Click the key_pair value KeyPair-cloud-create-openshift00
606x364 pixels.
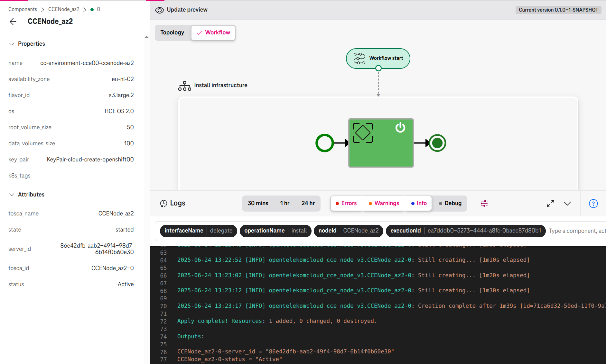(90, 159)
